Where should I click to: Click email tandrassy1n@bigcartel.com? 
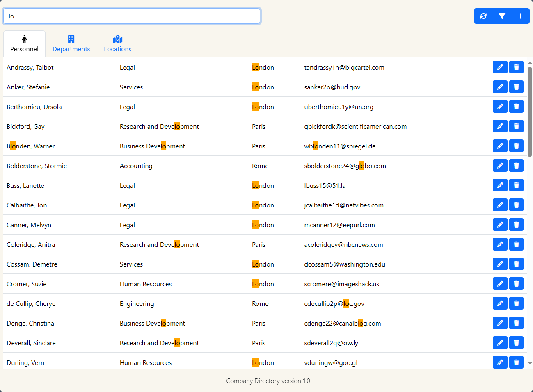pos(344,68)
